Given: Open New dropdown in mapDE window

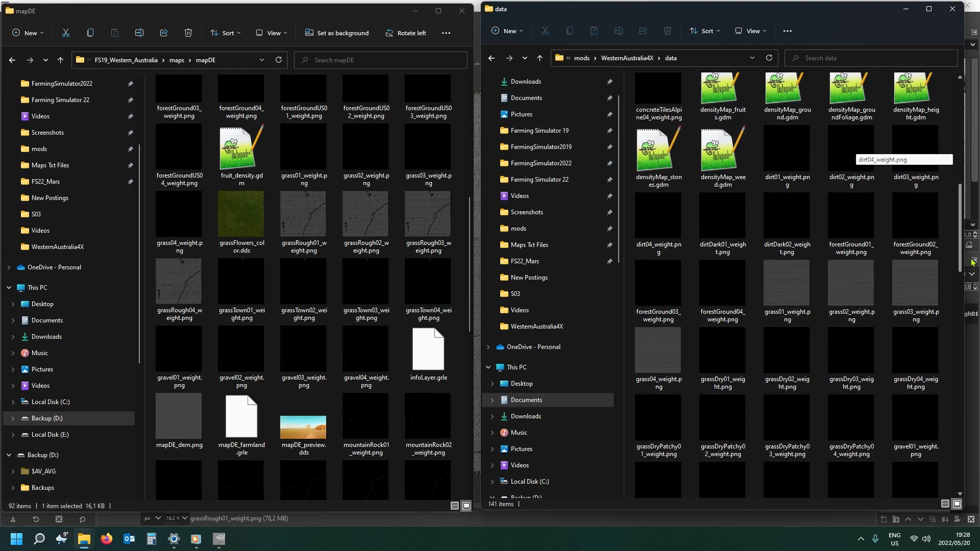Looking at the screenshot, I should [x=28, y=33].
